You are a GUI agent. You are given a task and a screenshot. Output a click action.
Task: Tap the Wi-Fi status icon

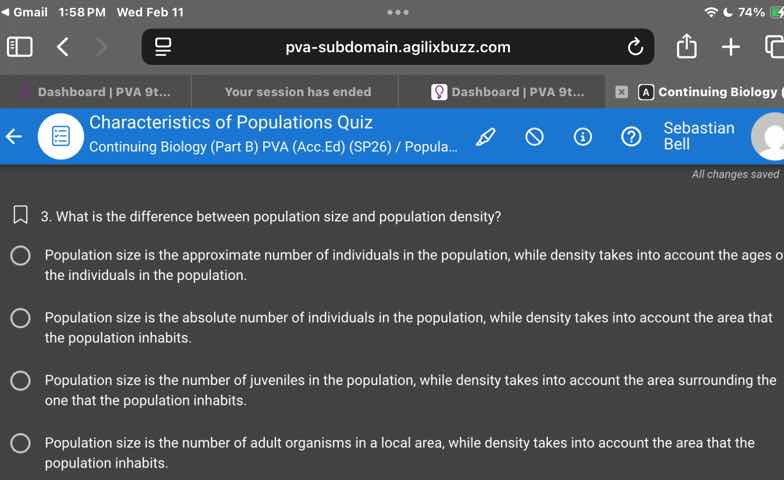point(710,12)
